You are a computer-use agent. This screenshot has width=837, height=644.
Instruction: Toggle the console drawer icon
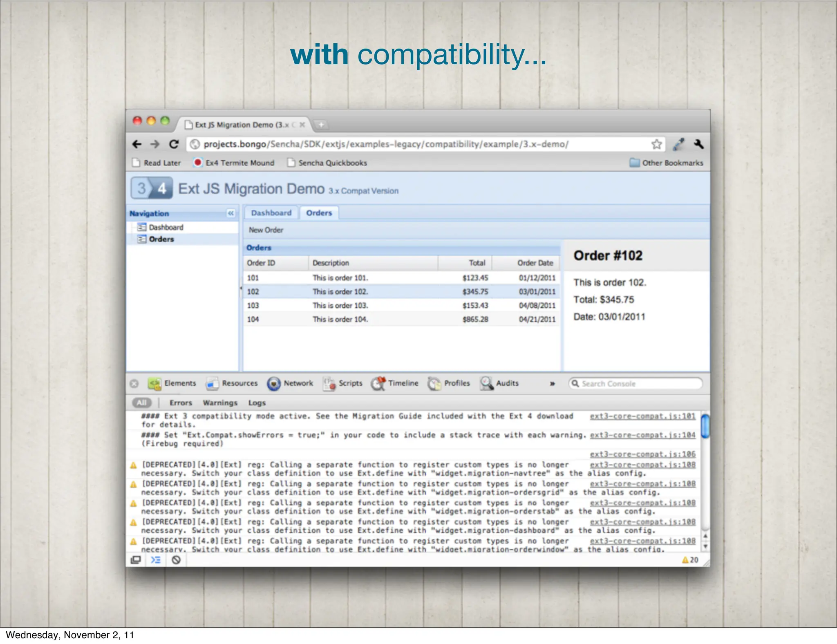pos(156,560)
